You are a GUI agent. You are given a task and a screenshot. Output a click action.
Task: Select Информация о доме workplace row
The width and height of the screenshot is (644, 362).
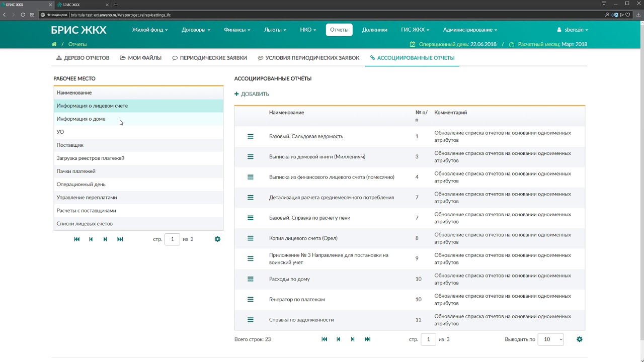tap(138, 119)
